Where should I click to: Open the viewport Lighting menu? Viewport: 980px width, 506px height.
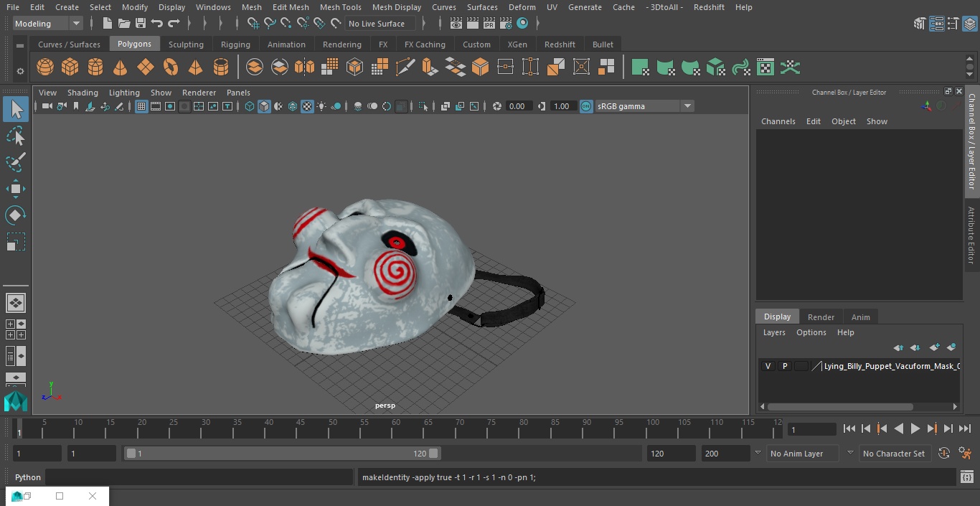[x=124, y=93]
